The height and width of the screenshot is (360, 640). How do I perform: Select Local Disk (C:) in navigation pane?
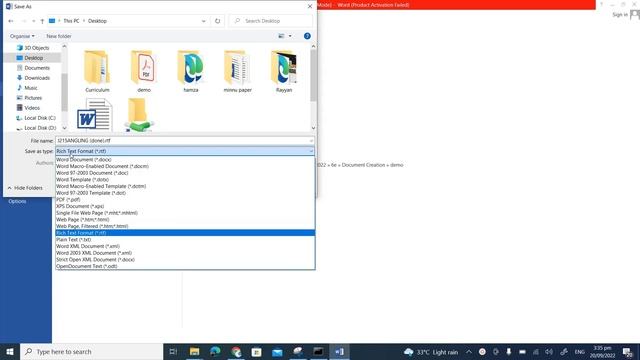[x=36, y=118]
